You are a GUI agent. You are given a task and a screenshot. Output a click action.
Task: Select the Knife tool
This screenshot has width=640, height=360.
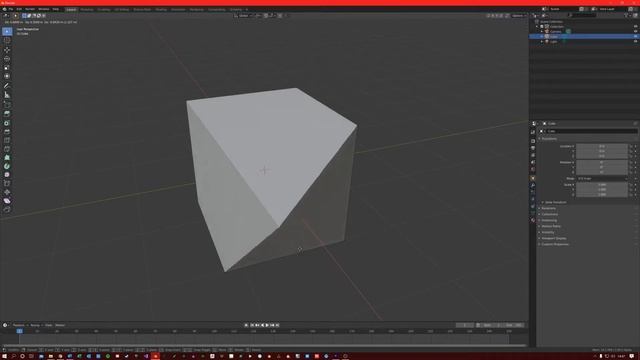pyautogui.click(x=7, y=149)
